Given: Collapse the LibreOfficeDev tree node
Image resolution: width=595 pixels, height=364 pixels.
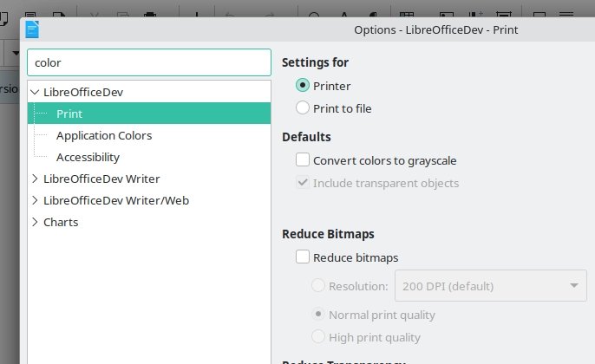Looking at the screenshot, I should click(35, 92).
